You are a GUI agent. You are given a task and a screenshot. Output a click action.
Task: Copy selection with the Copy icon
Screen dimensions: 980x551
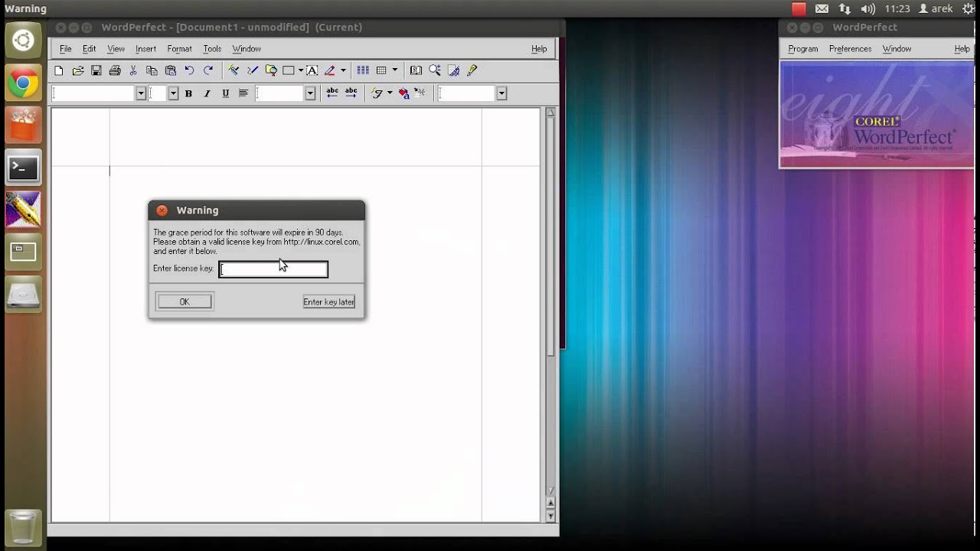pos(152,70)
